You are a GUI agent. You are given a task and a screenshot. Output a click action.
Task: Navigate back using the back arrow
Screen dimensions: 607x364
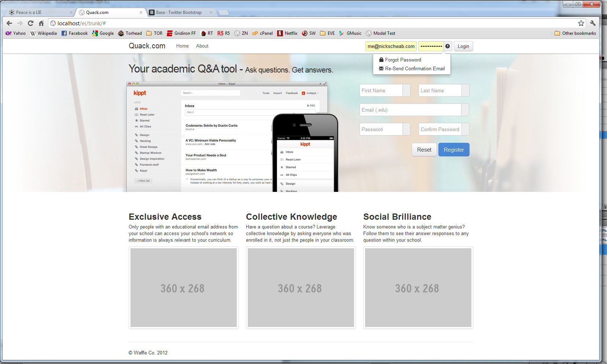[x=10, y=23]
